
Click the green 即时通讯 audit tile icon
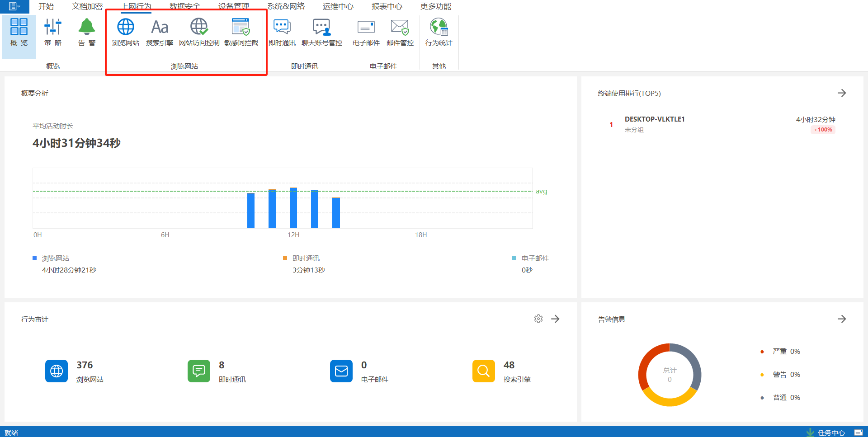199,371
